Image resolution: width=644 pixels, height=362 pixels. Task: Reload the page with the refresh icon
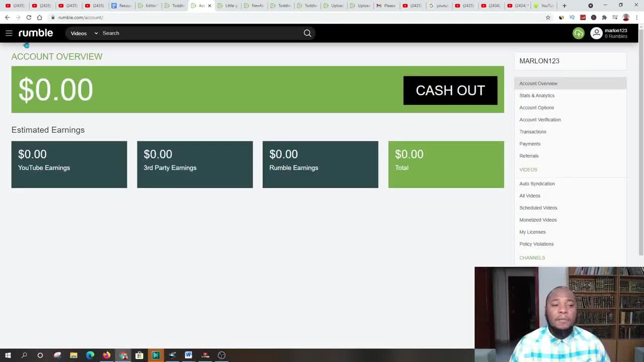pyautogui.click(x=29, y=18)
